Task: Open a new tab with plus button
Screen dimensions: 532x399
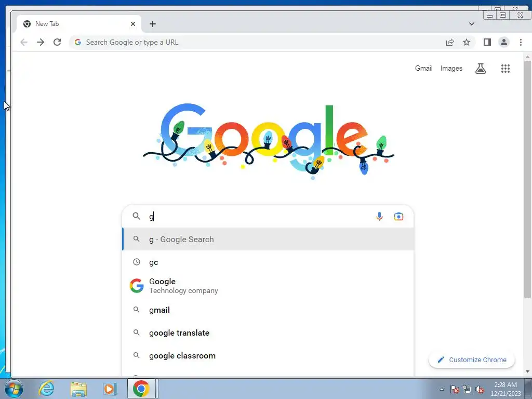Action: [x=153, y=24]
